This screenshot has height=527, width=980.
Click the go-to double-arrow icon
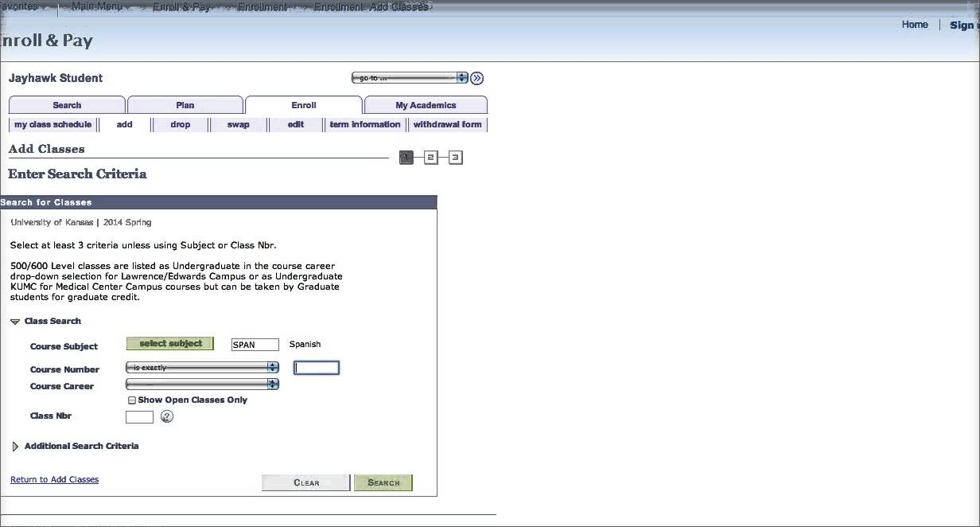[x=476, y=78]
